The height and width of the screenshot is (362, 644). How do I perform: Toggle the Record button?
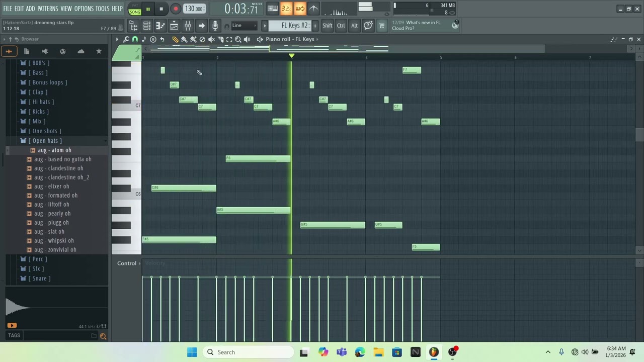pyautogui.click(x=176, y=9)
